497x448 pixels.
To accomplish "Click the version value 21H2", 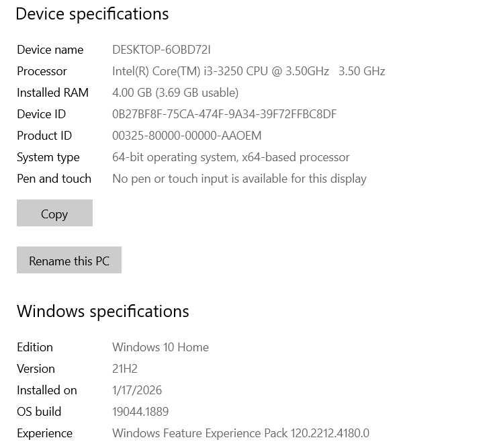I will coord(124,369).
